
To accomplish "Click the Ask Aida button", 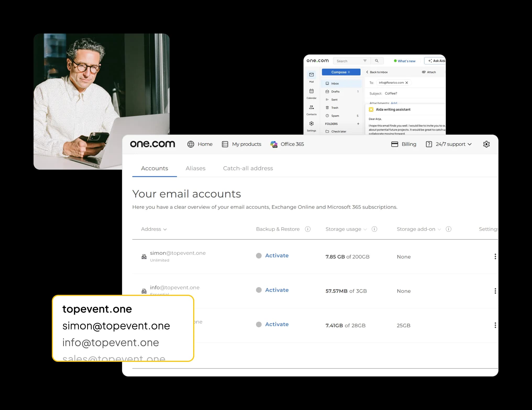I will pos(435,61).
